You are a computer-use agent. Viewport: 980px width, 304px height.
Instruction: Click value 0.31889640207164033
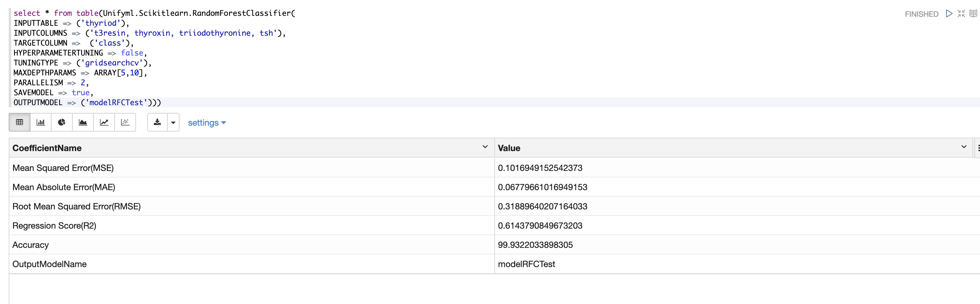[x=542, y=206]
